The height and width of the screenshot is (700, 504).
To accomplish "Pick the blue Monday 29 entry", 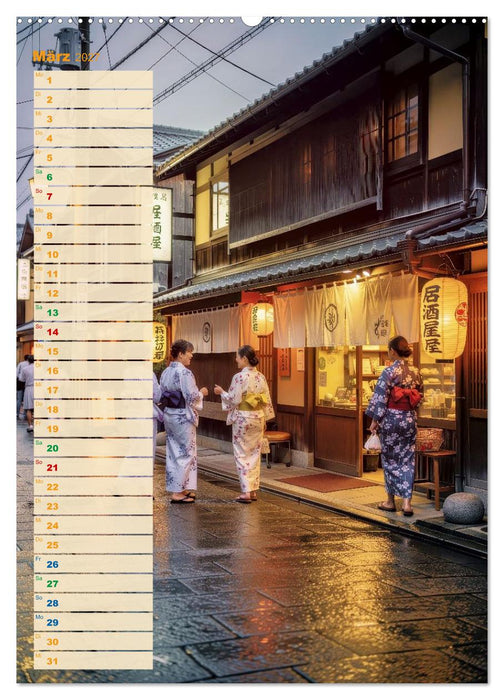I will click(x=93, y=622).
